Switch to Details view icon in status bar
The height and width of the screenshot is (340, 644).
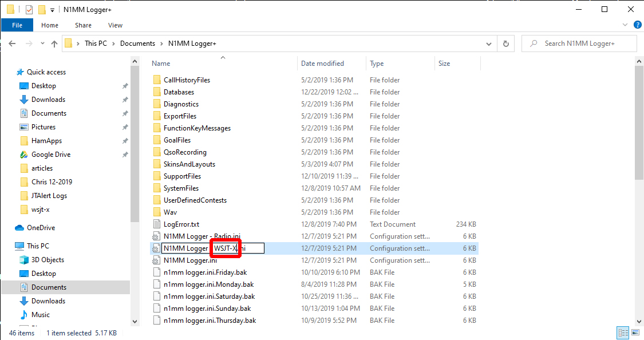point(623,333)
